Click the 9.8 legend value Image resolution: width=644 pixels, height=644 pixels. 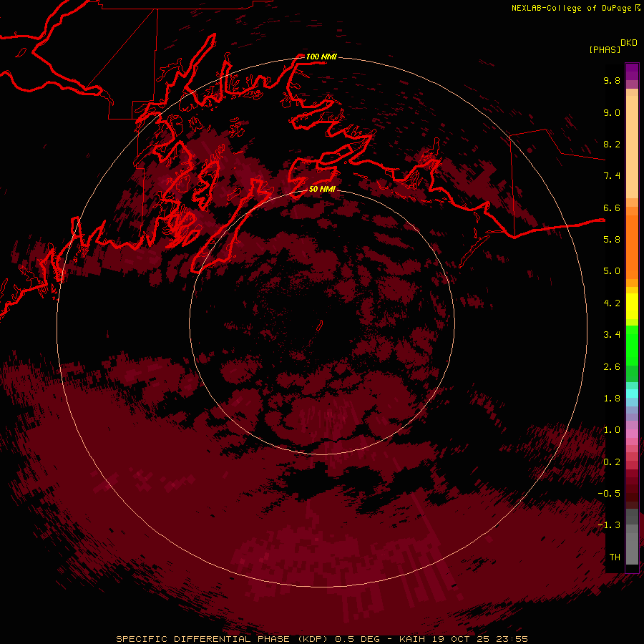[x=612, y=80]
